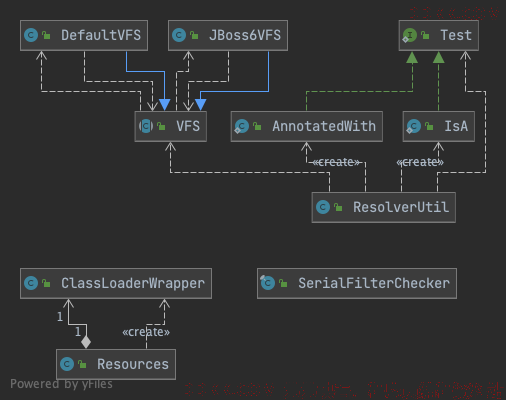Click the Resources class icon
This screenshot has width=506, height=400.
(67, 364)
